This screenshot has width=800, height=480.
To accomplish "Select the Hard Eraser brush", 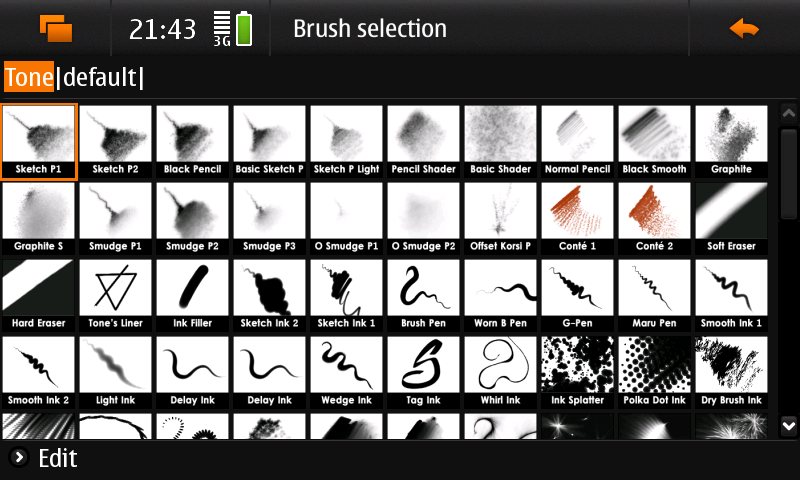I will (39, 295).
